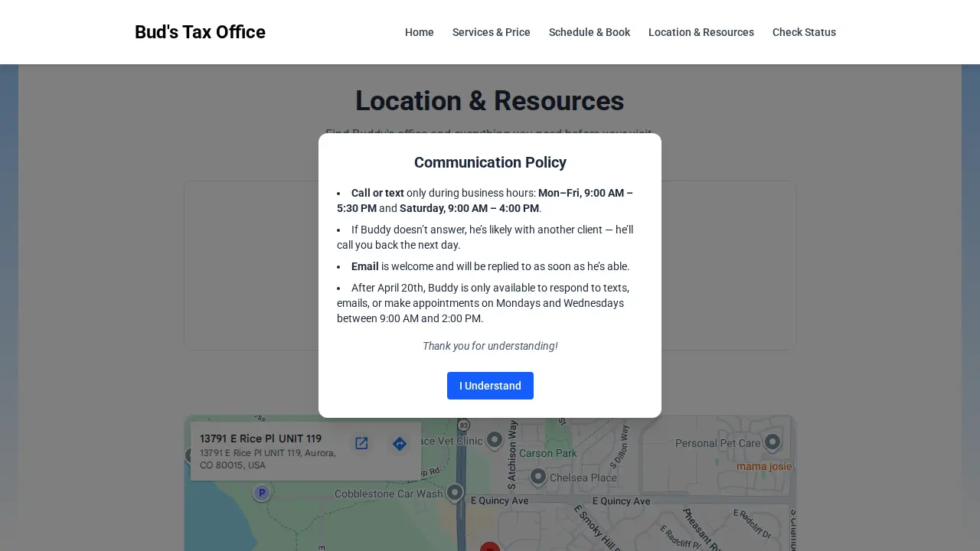The width and height of the screenshot is (980, 551).
Task: Select the red office location marker
Action: [490, 546]
